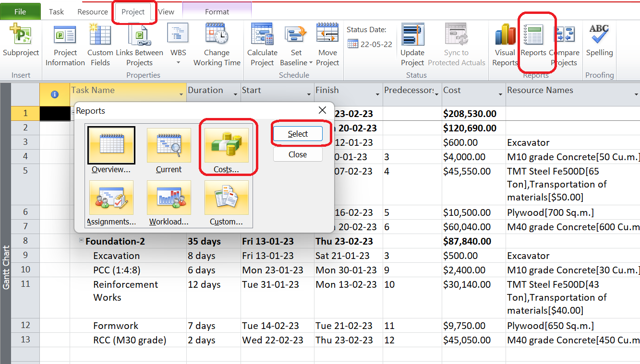
Task: Open the File menu tab
Action: pos(20,12)
